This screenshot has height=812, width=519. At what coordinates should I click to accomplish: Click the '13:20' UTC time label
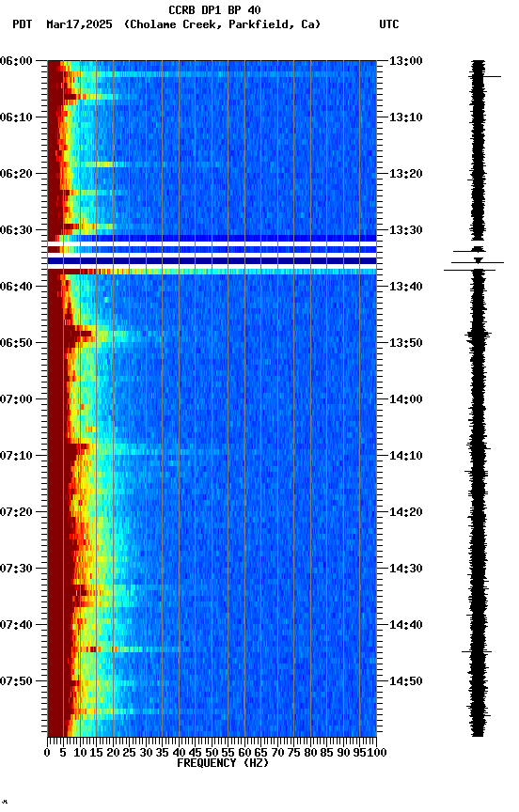[x=406, y=174]
